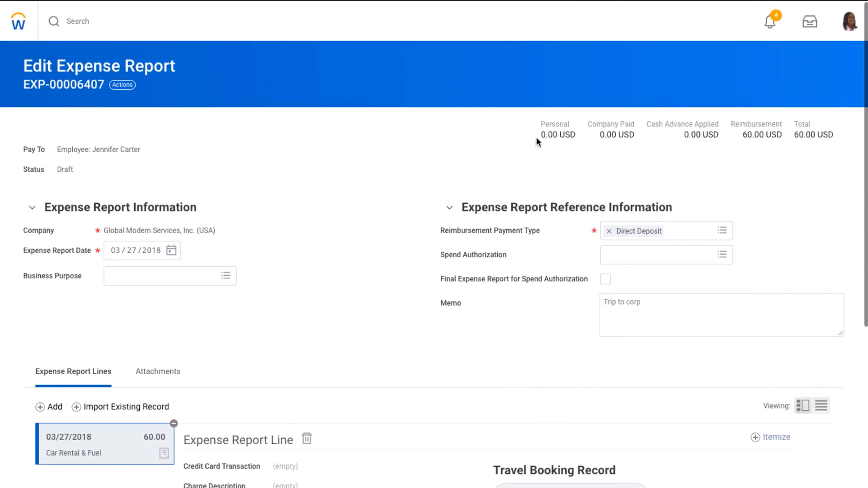Click into the Search field
The height and width of the screenshot is (488, 868).
(78, 21)
